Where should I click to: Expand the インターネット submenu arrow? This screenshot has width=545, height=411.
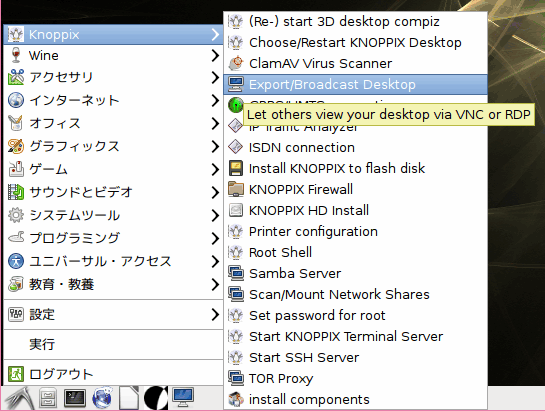pos(215,100)
